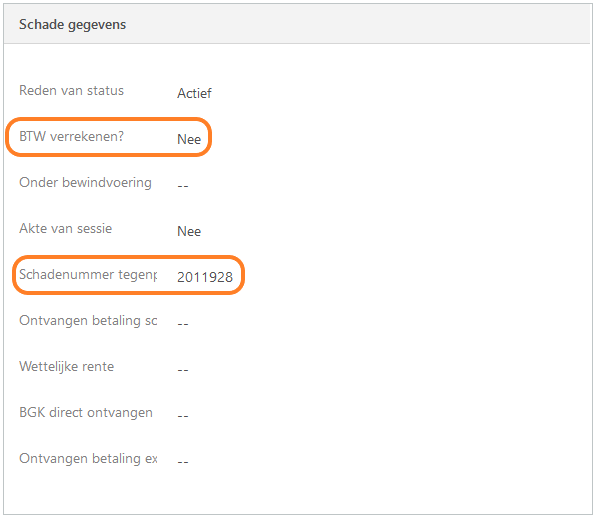Viewport: 597px width, 520px height.
Task: Click the Wettelijke rente label
Action: pyautogui.click(x=67, y=367)
